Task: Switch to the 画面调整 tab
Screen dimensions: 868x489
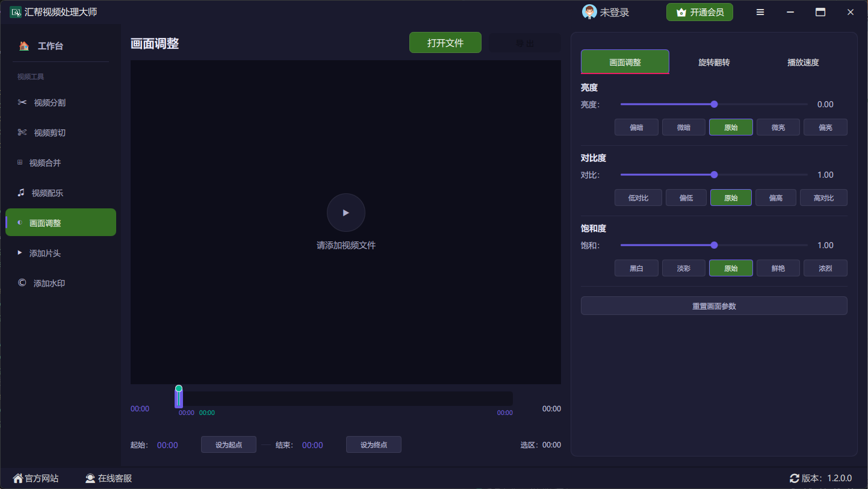Action: (x=625, y=62)
